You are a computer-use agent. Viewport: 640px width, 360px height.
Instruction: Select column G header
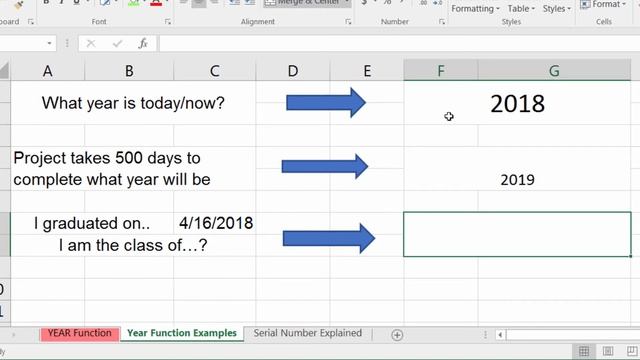coord(554,71)
